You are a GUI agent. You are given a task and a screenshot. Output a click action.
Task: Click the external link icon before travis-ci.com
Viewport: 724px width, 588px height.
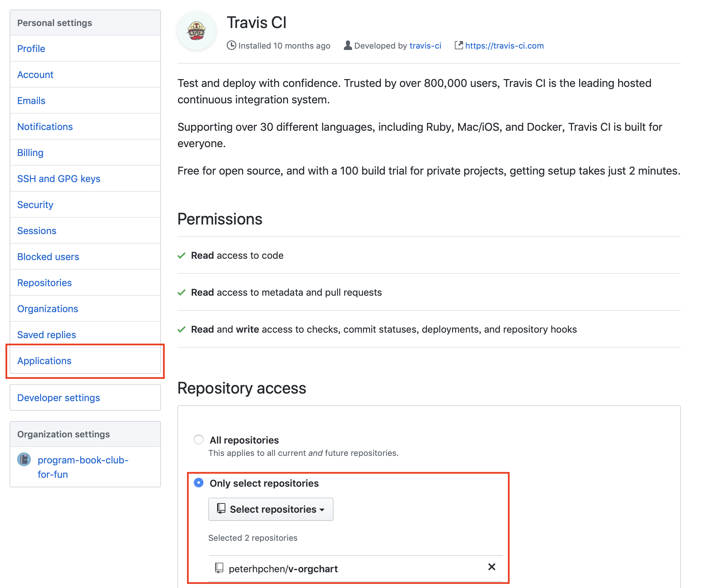(x=459, y=45)
